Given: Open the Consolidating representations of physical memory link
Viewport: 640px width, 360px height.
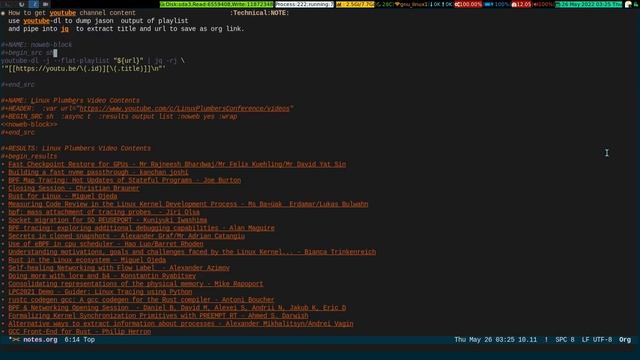Looking at the screenshot, I should [x=136, y=284].
